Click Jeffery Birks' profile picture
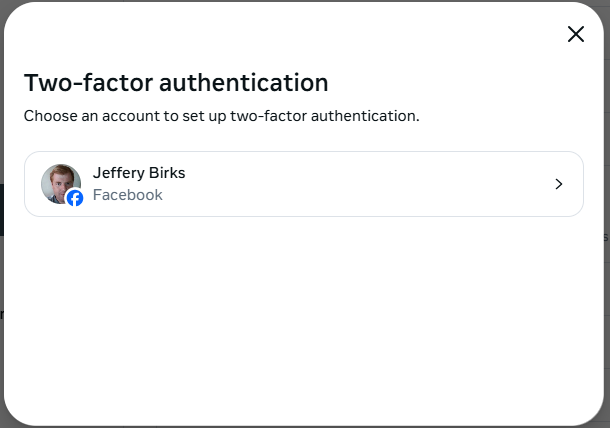This screenshot has width=610, height=428. click(x=59, y=182)
